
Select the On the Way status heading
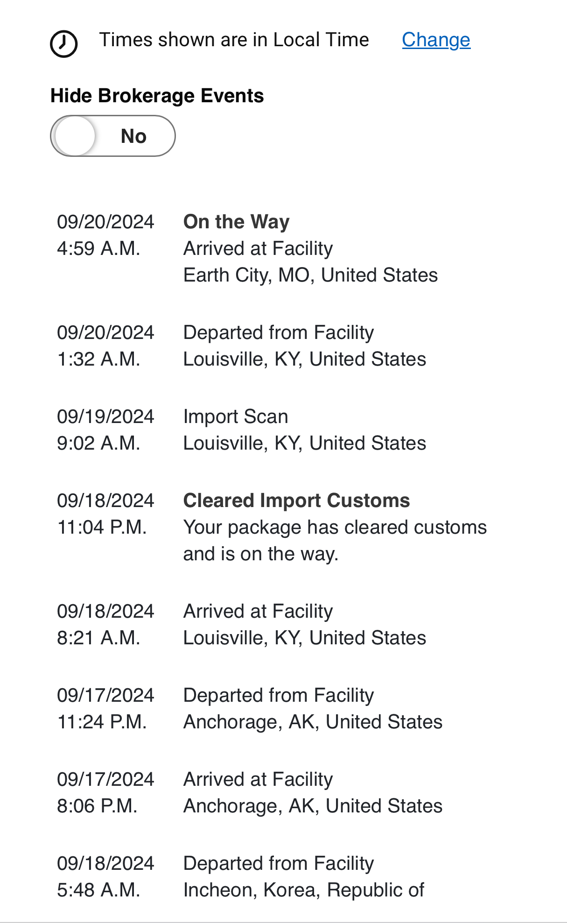pyautogui.click(x=236, y=222)
